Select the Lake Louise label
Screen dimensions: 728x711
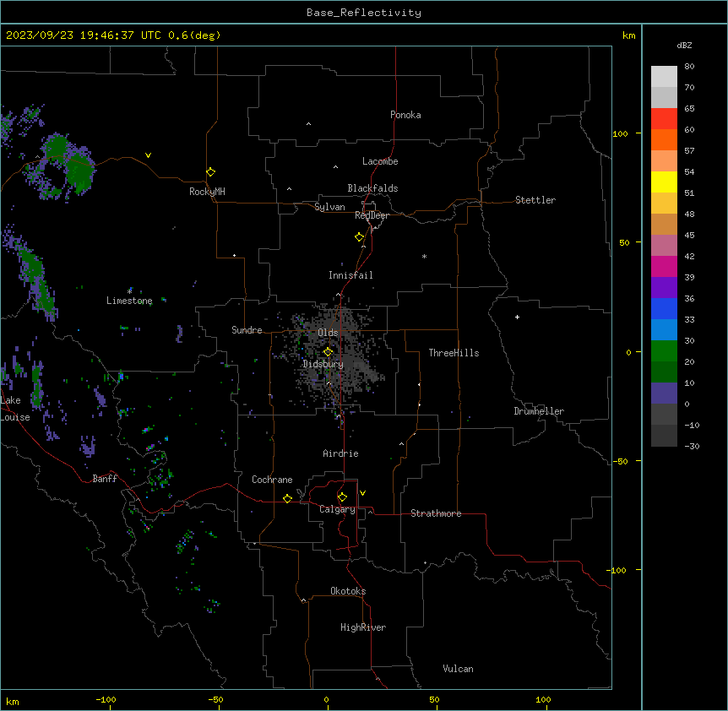pyautogui.click(x=15, y=409)
